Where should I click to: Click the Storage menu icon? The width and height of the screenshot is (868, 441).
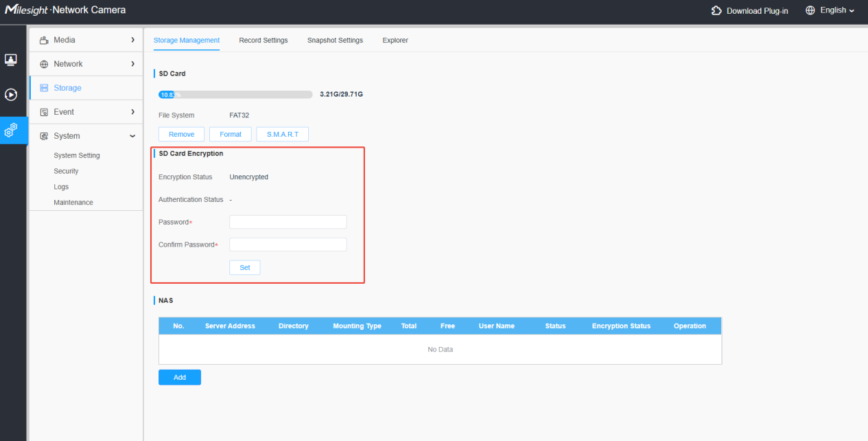pyautogui.click(x=45, y=88)
